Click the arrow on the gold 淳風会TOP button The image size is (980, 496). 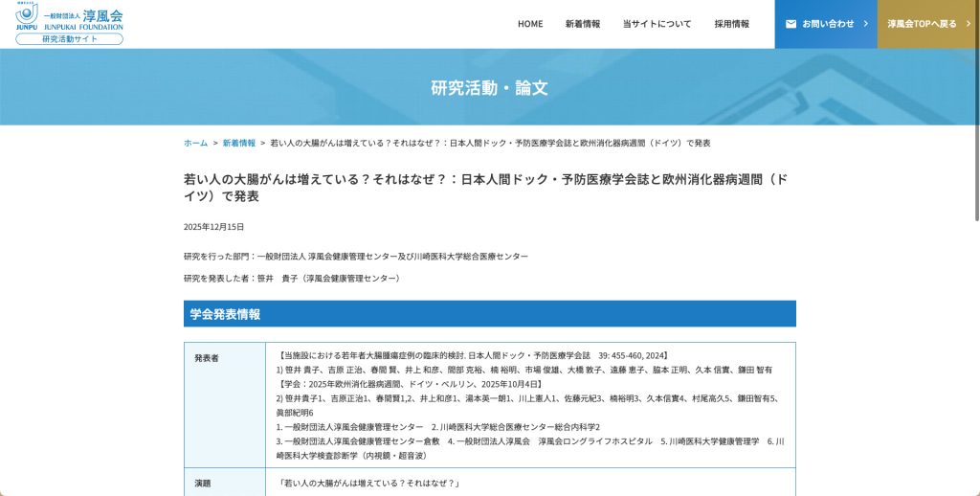[968, 24]
